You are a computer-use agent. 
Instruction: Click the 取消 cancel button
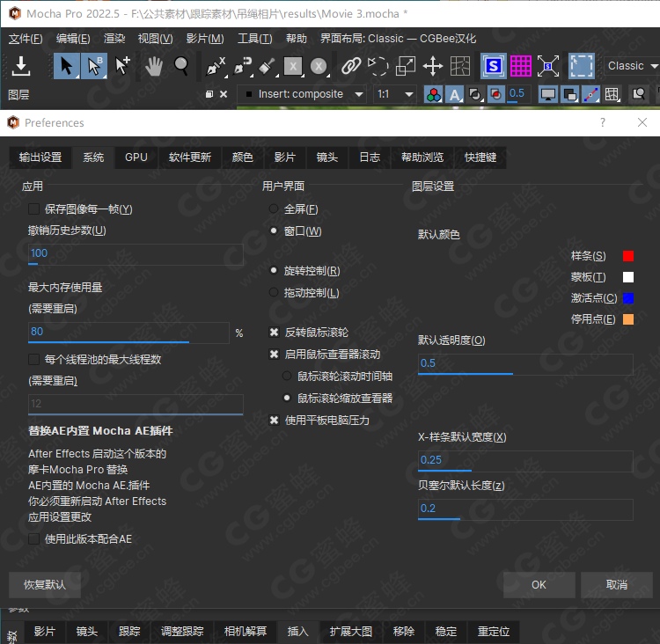617,585
